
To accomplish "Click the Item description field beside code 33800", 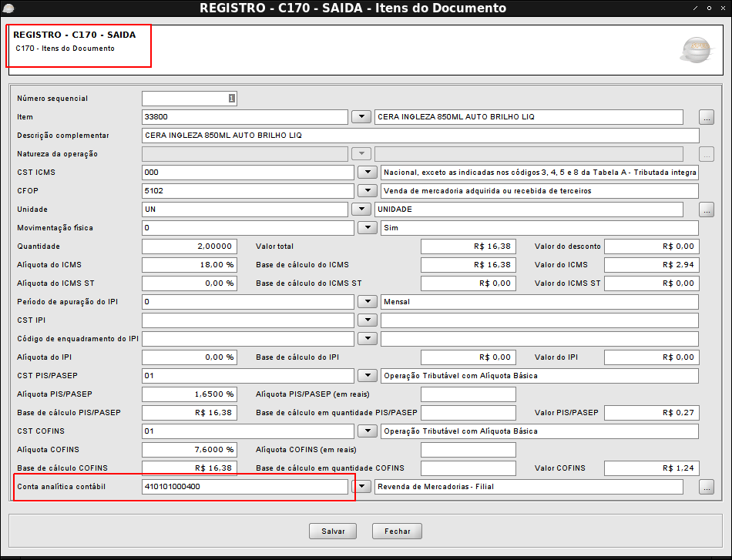I will pyautogui.click(x=529, y=116).
